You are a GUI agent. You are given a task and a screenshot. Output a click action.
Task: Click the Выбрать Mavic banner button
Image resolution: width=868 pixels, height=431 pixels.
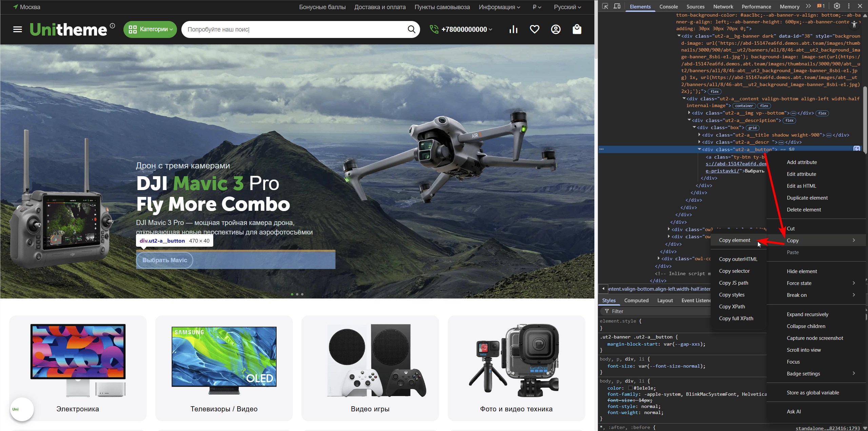(x=164, y=260)
